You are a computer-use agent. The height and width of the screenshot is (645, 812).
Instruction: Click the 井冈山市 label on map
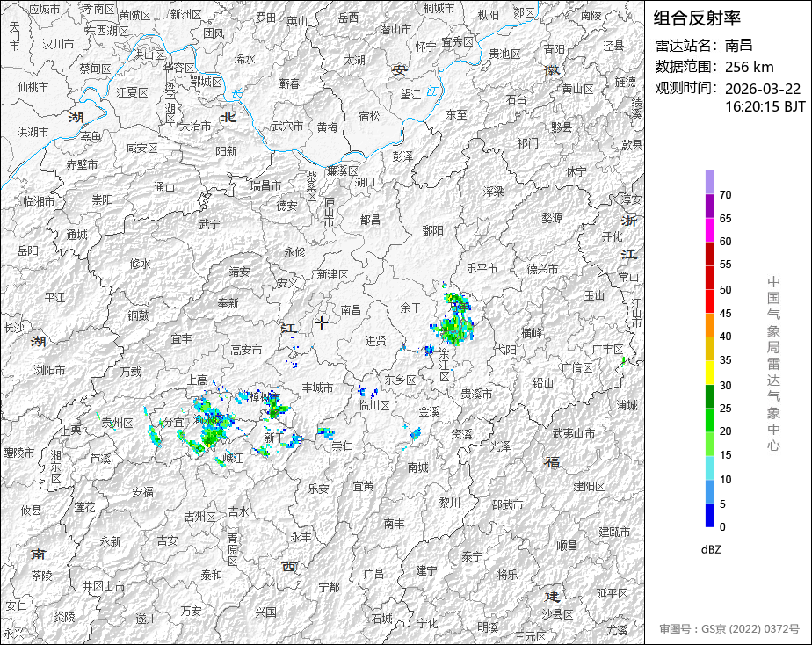point(104,586)
